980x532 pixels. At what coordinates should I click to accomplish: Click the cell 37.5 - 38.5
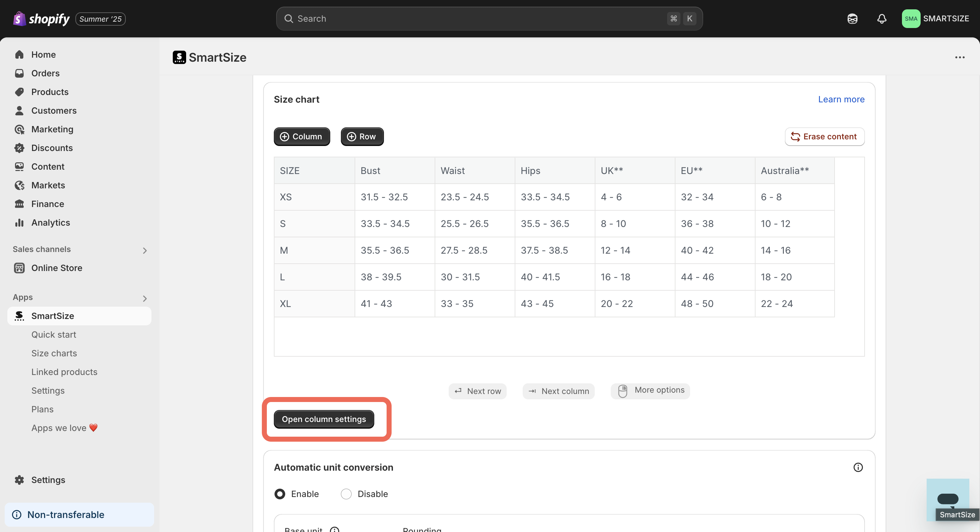[555, 250]
